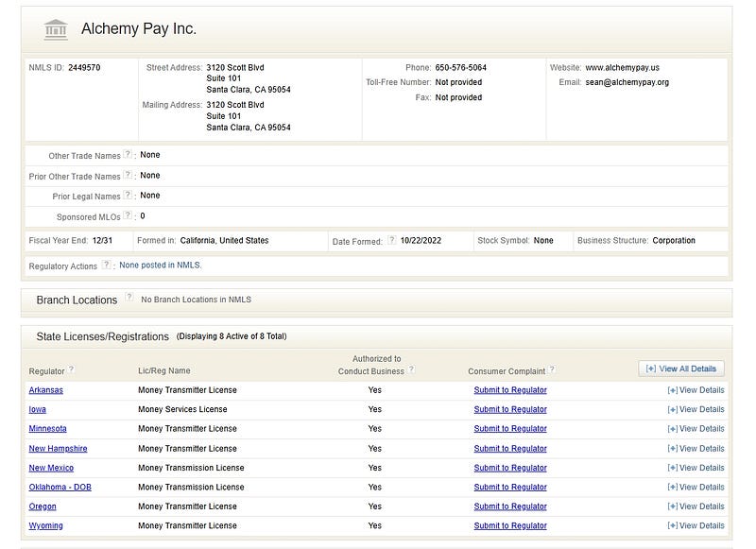Expand View Details for the Minnesota license
Screen dimensions: 756x549
pos(696,428)
